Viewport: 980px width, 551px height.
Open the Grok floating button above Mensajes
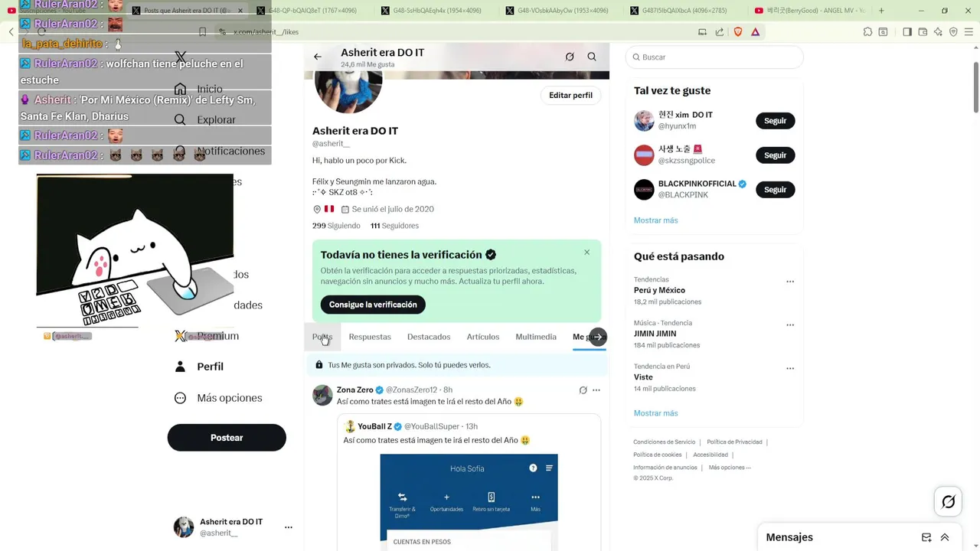tap(948, 502)
